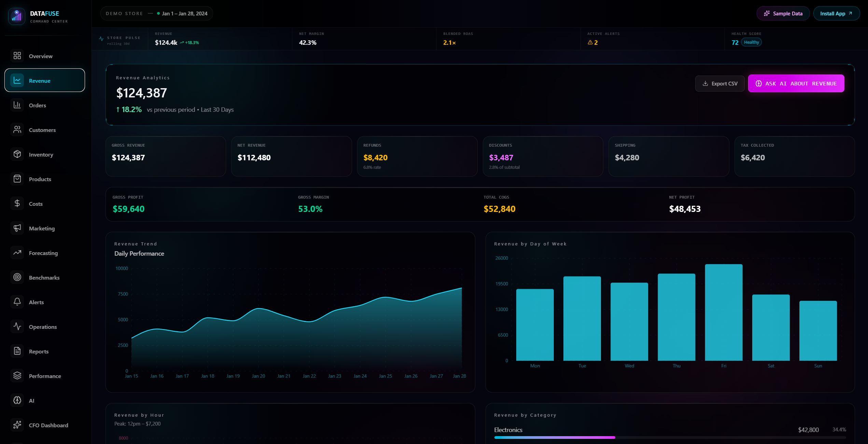The width and height of the screenshot is (868, 444).
Task: Click the Gross Profit $59,640 value
Action: (x=128, y=209)
